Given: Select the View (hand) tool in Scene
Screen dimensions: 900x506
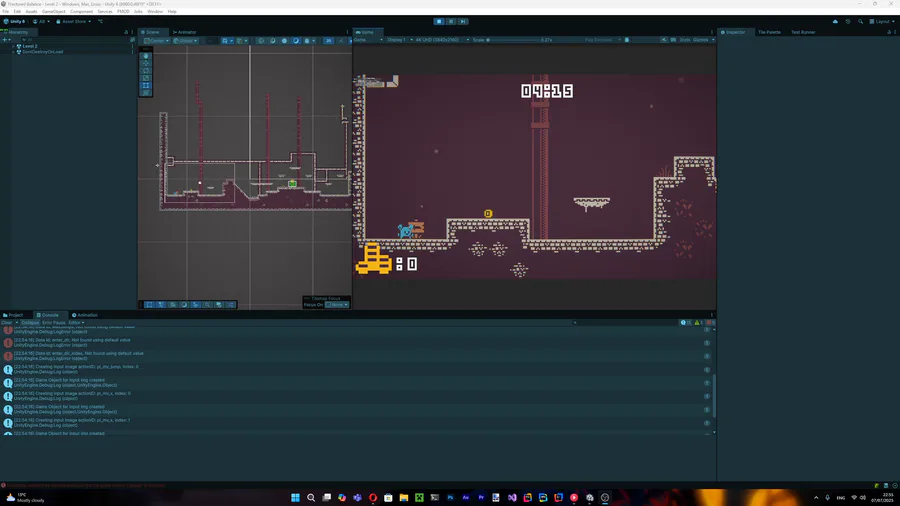Looking at the screenshot, I should tap(146, 56).
